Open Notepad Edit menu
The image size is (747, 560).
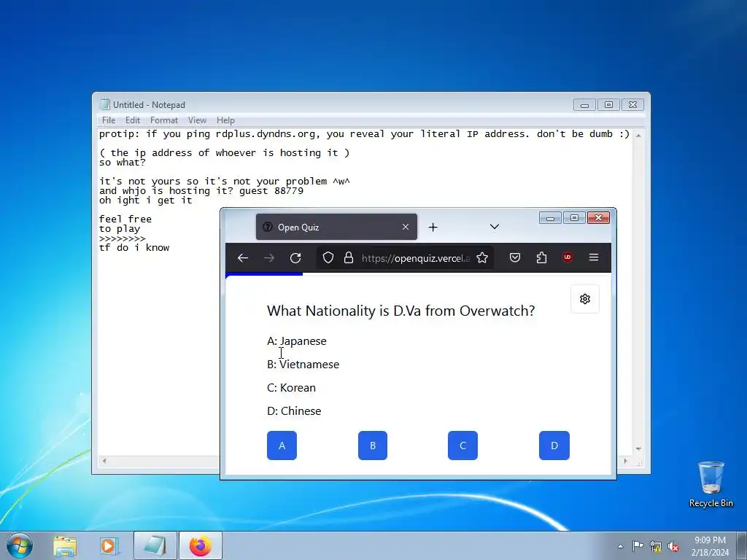(133, 120)
